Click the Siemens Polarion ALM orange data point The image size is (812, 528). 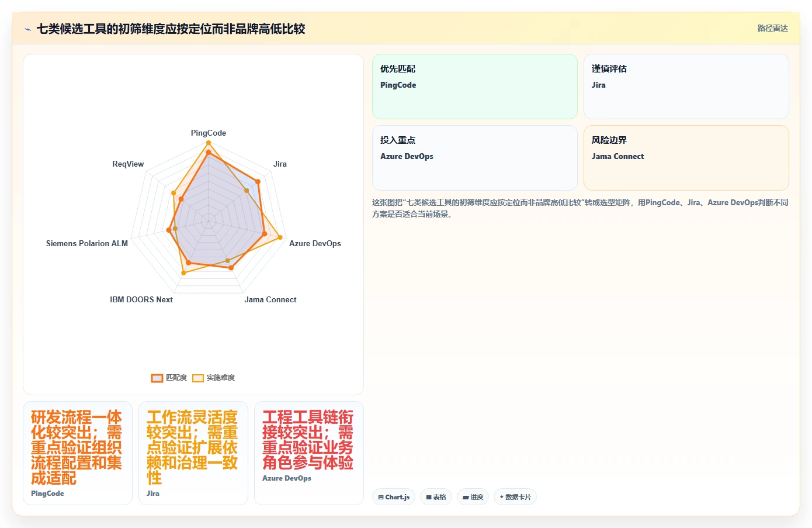(169, 230)
